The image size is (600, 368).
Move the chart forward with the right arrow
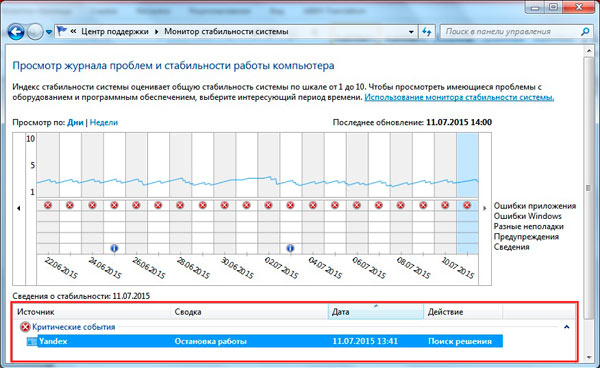484,208
